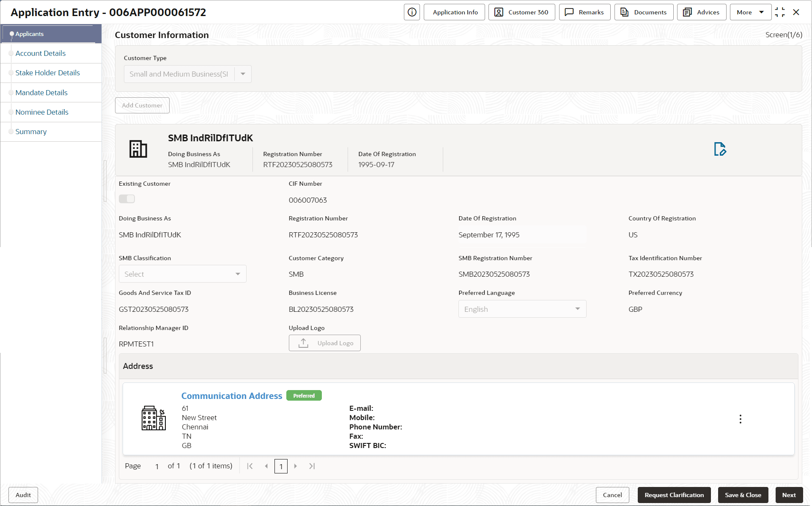Open the Remarks panel
Viewport: 812px width, 506px height.
(x=584, y=12)
